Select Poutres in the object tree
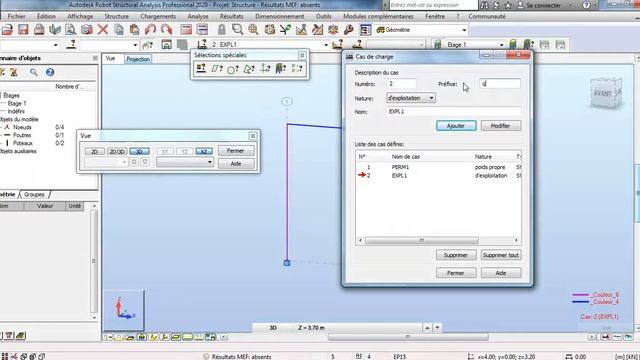Screen dimensions: 640x360 click(x=22, y=135)
